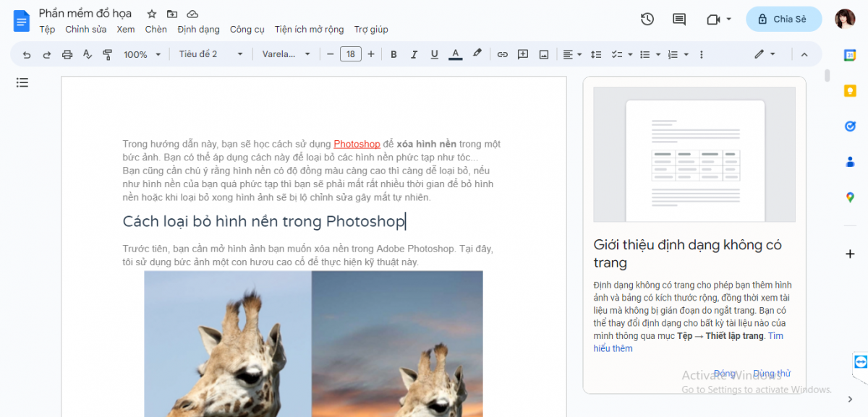868x417 pixels.
Task: Star the document 'Phần mềm đồ họa'
Action: point(152,13)
